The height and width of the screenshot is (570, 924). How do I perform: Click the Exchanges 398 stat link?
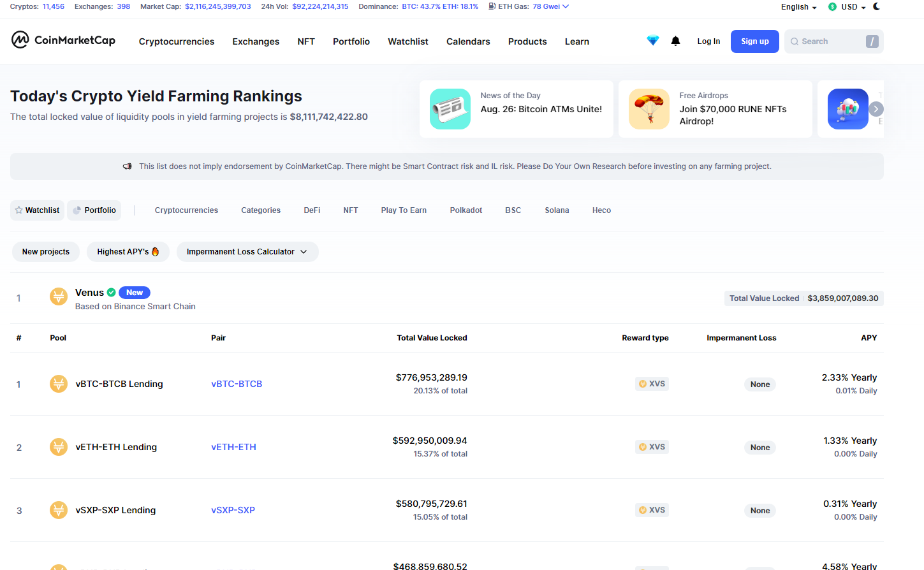[x=123, y=6]
